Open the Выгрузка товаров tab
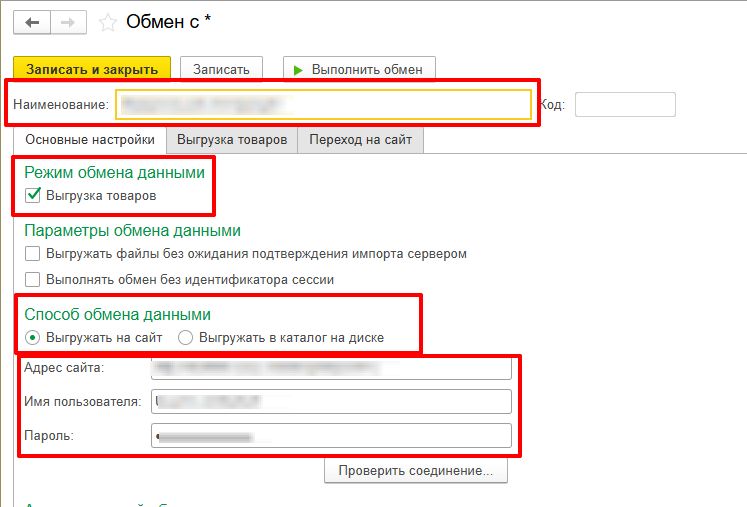Screen dimensions: 747x507 coord(232,140)
